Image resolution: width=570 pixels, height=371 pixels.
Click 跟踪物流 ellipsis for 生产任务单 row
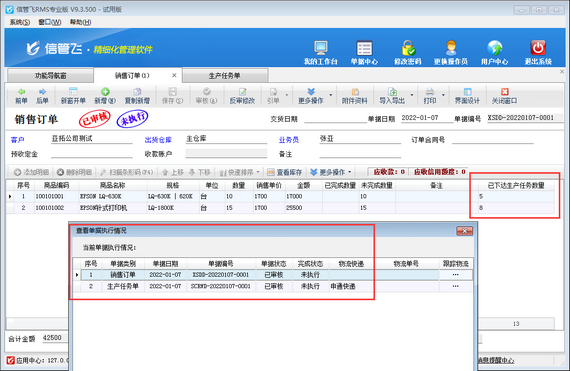pyautogui.click(x=455, y=286)
